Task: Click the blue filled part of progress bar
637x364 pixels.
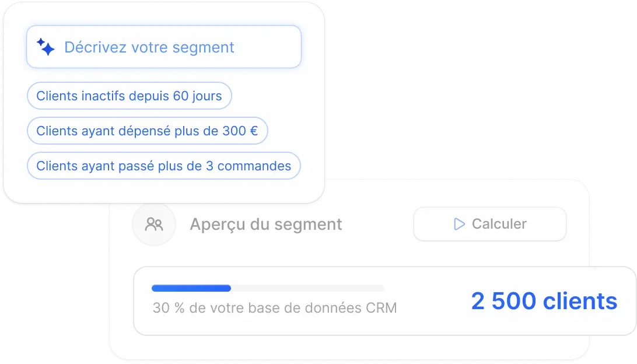Action: point(191,288)
